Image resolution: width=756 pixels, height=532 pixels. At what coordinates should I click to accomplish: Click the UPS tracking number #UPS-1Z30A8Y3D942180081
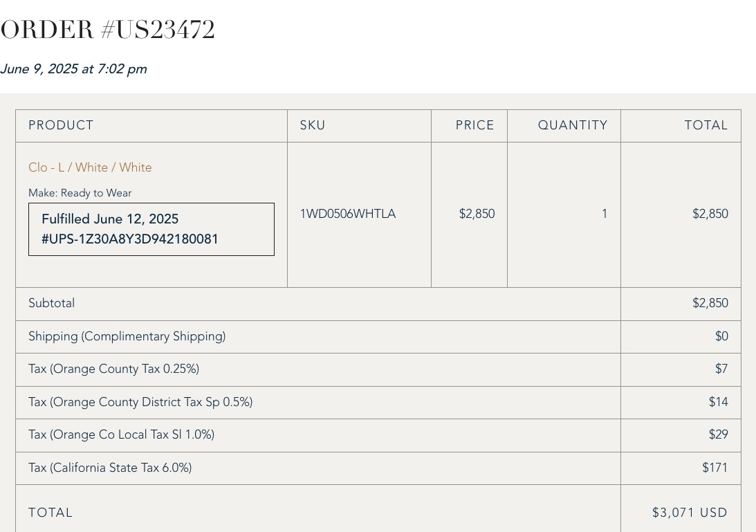coord(130,239)
